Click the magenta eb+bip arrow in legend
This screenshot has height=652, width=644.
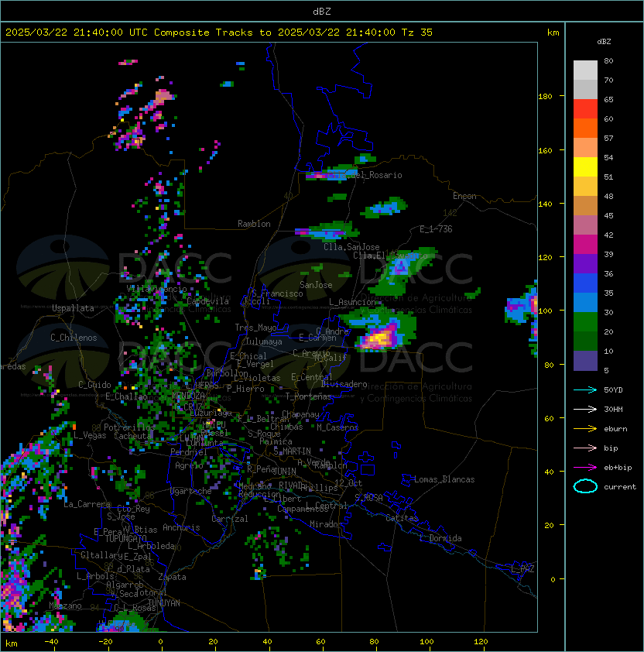[x=585, y=468]
